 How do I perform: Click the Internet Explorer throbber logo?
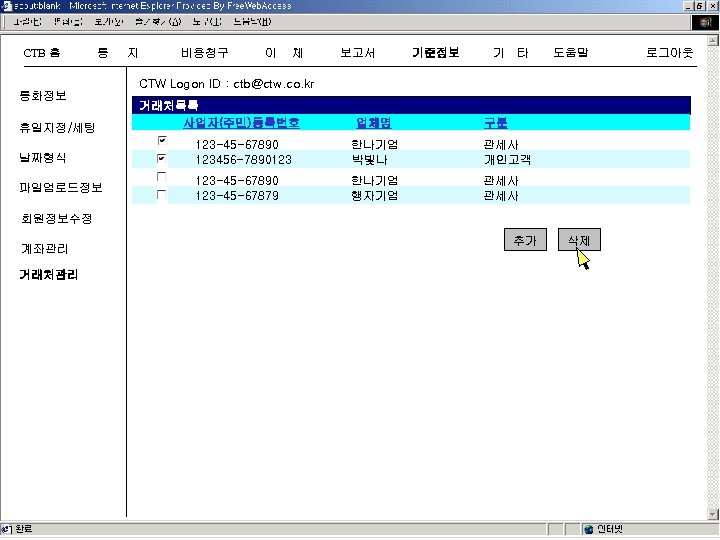click(705, 22)
